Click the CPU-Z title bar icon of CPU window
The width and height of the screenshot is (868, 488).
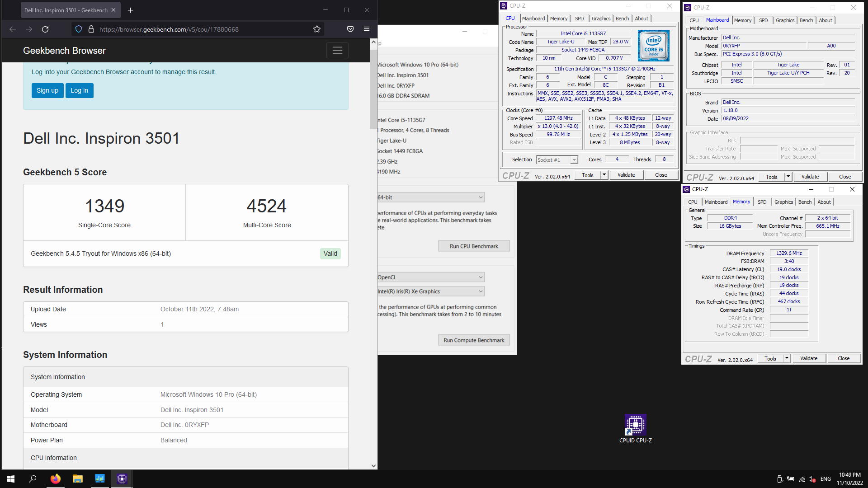(503, 6)
